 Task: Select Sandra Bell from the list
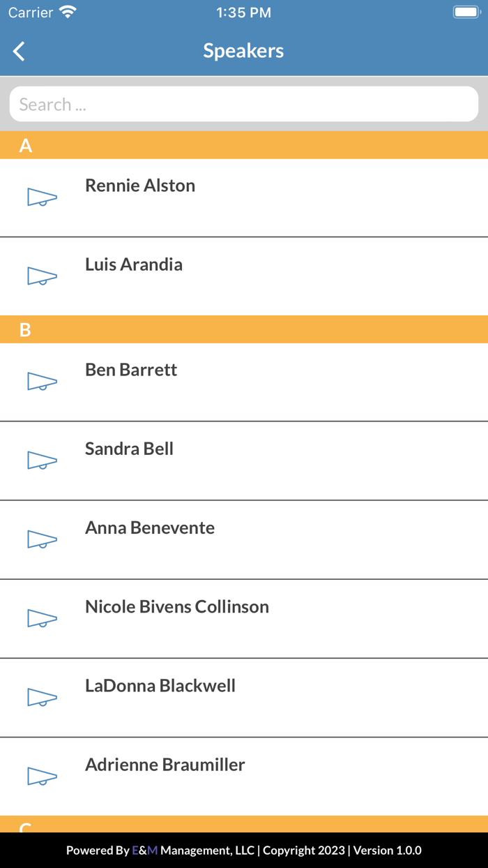(x=129, y=449)
